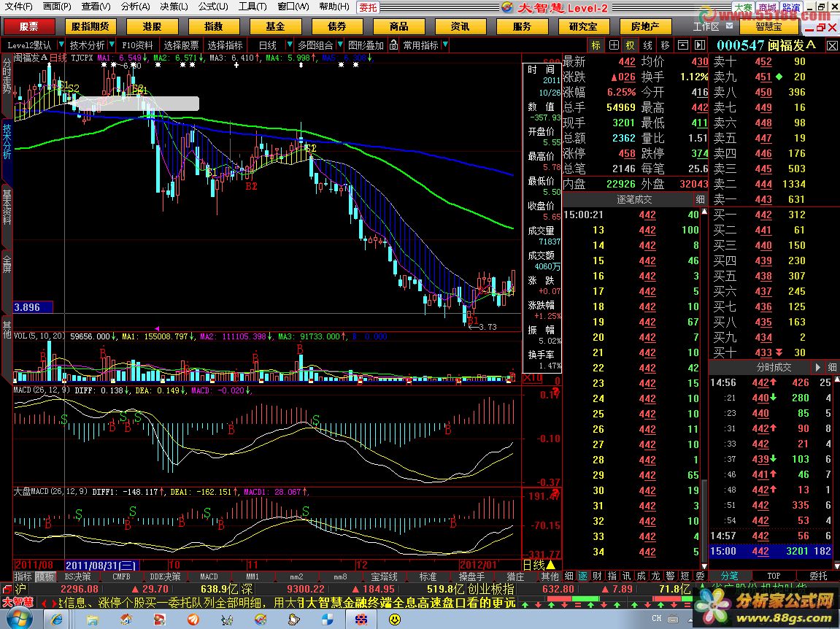Click the 大赛 link at top right

tap(742, 7)
